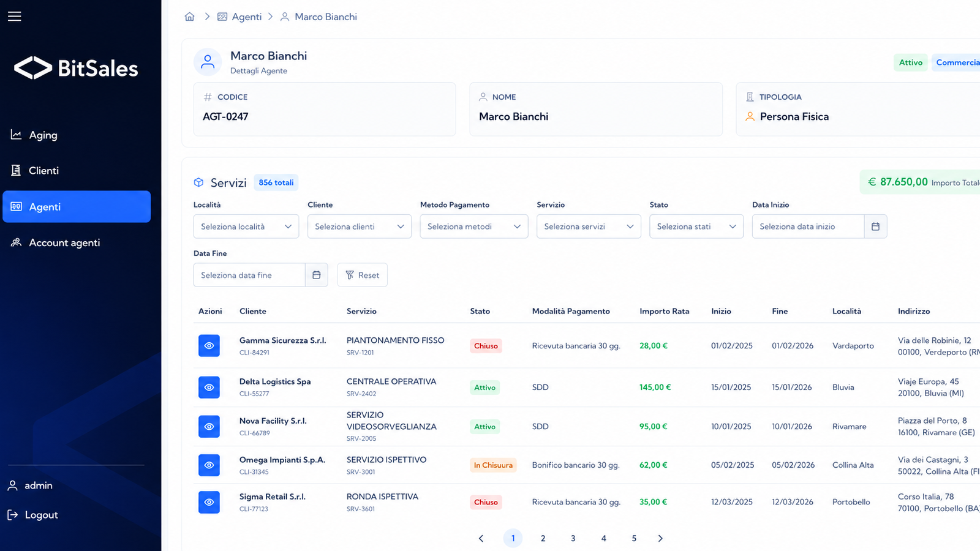Click the Chiuso badge for Sigma Retail
980x551 pixels.
[486, 502]
